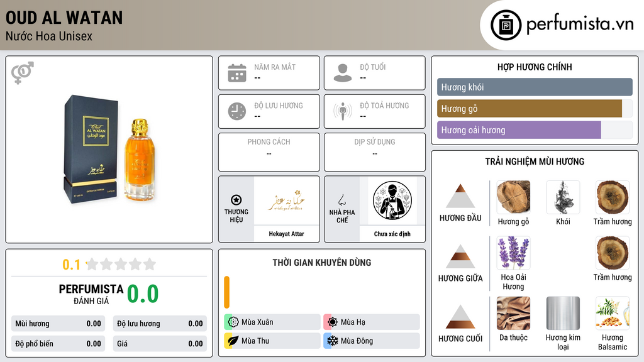Click the Thời gian khuyên dùng heading
The image size is (644, 362).
322,263
